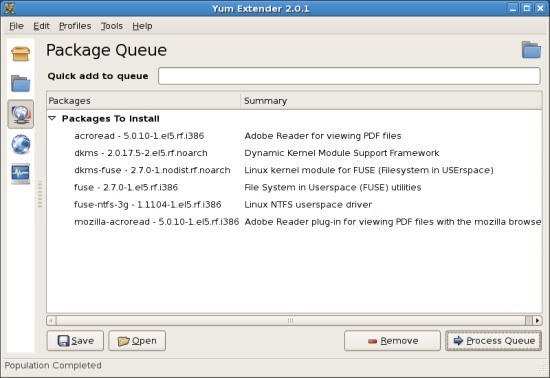Click the horizontal scrollbar right arrow
Image resolution: width=550 pixels, height=378 pixels.
(537, 320)
